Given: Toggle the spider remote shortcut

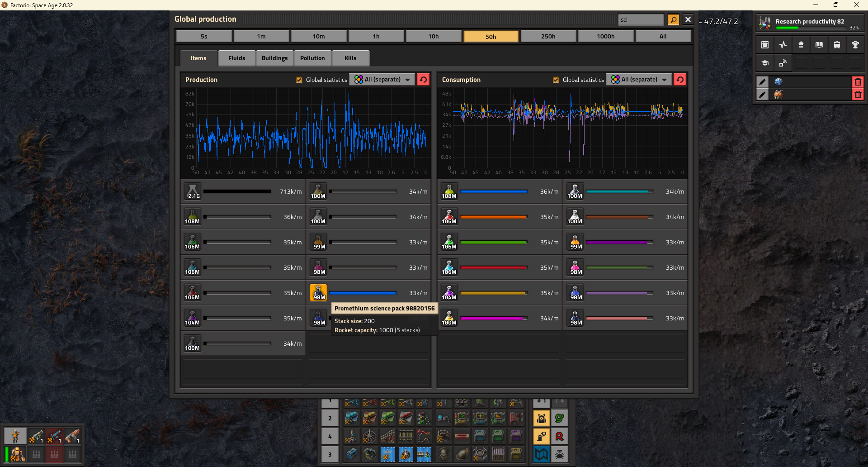Looking at the screenshot, I should (x=560, y=454).
